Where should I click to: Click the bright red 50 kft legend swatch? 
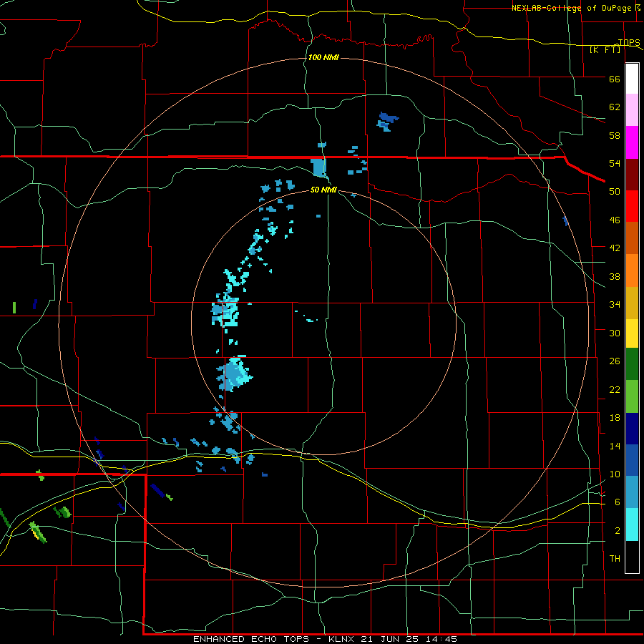[x=632, y=206]
